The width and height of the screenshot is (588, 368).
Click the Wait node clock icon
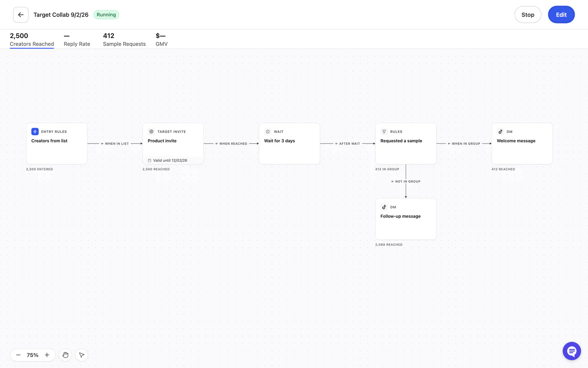tap(268, 131)
